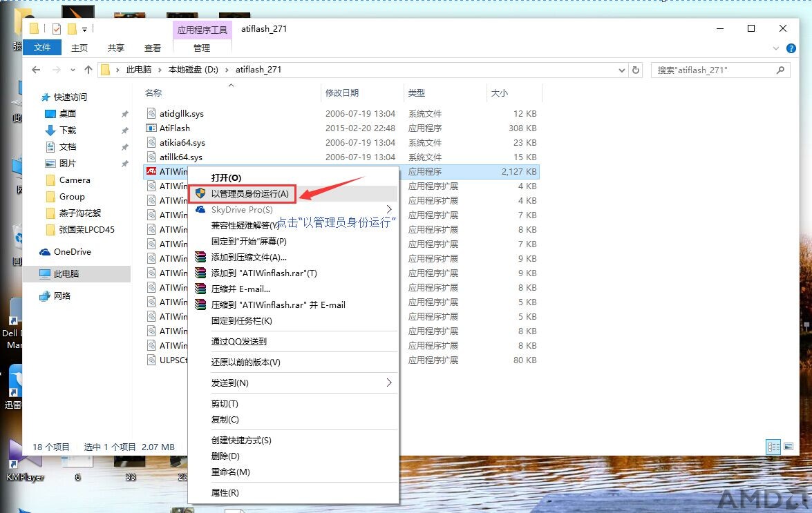Viewport: 812px width, 513px height.
Task: Open the 发送到(N) submenu
Action: 293,383
